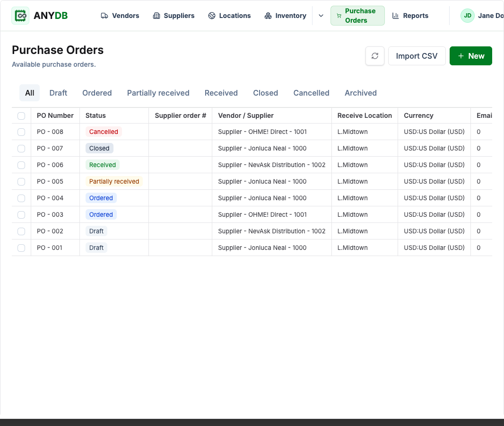This screenshot has width=504, height=426.
Task: Open the Reports navigation link
Action: [x=410, y=16]
